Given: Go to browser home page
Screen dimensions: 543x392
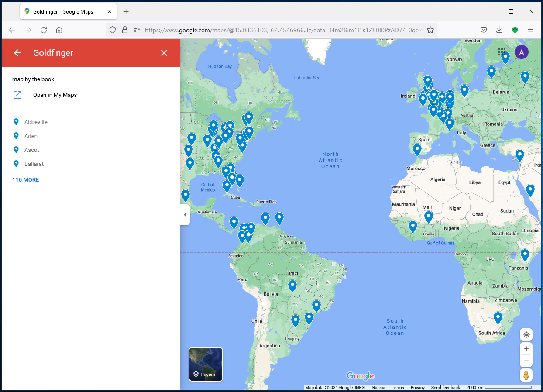Looking at the screenshot, I should point(59,30).
